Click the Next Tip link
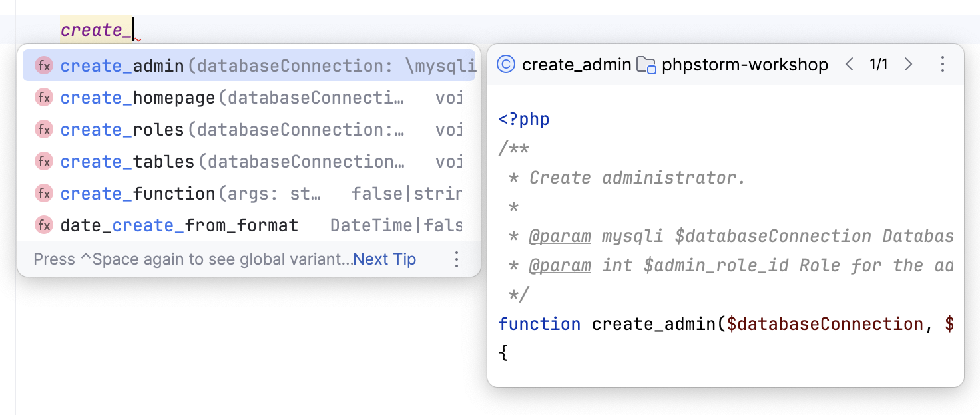The width and height of the screenshot is (980, 415). pos(385,259)
